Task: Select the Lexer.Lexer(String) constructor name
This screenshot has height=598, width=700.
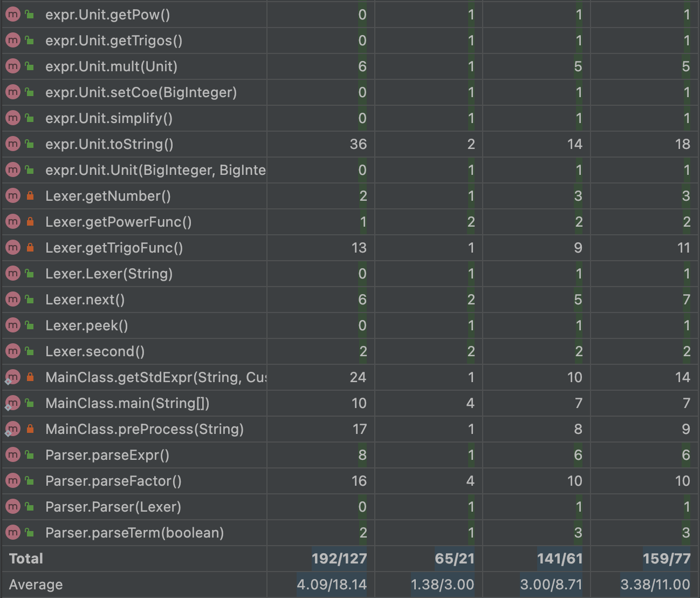Action: tap(109, 274)
